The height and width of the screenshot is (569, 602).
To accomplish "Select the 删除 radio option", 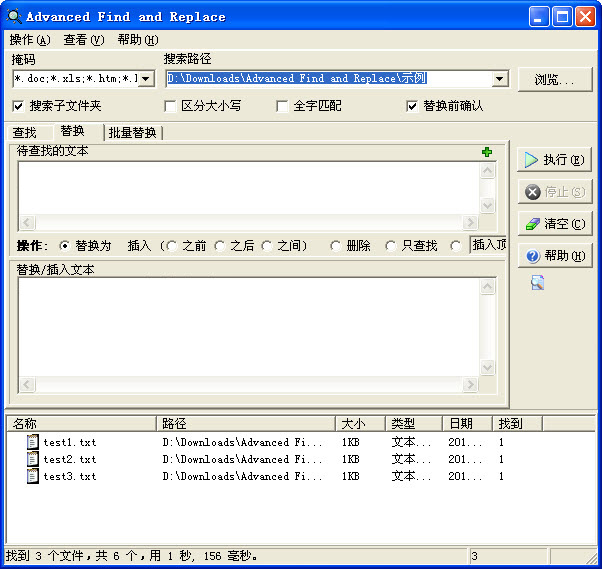I will (x=335, y=246).
